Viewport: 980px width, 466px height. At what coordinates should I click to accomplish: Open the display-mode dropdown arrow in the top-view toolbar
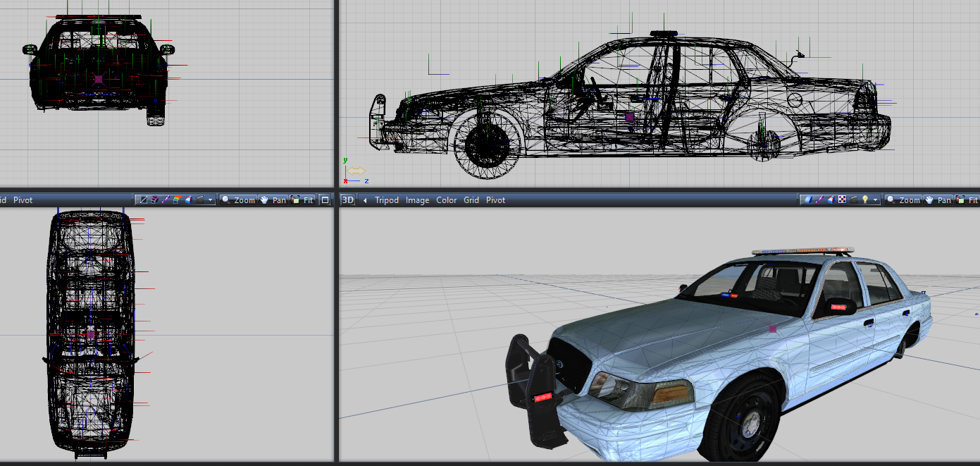[211, 201]
